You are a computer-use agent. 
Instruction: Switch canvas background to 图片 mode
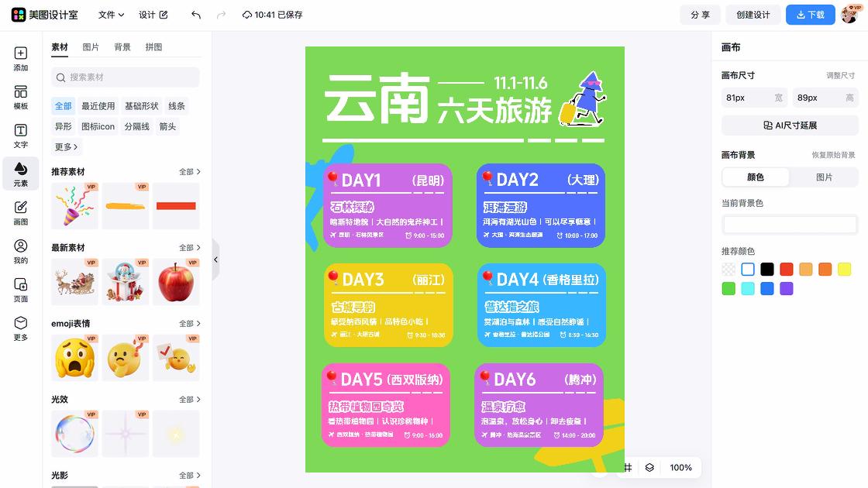tap(824, 177)
